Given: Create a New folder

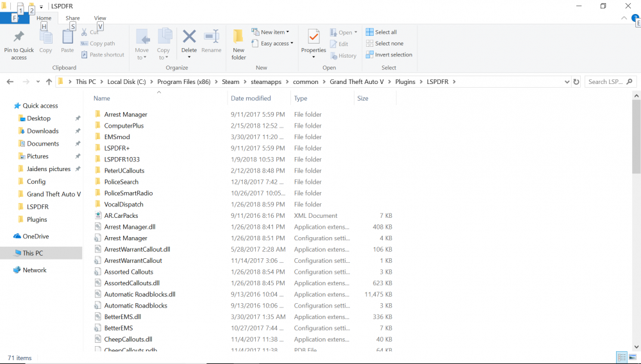Looking at the screenshot, I should pos(238,45).
